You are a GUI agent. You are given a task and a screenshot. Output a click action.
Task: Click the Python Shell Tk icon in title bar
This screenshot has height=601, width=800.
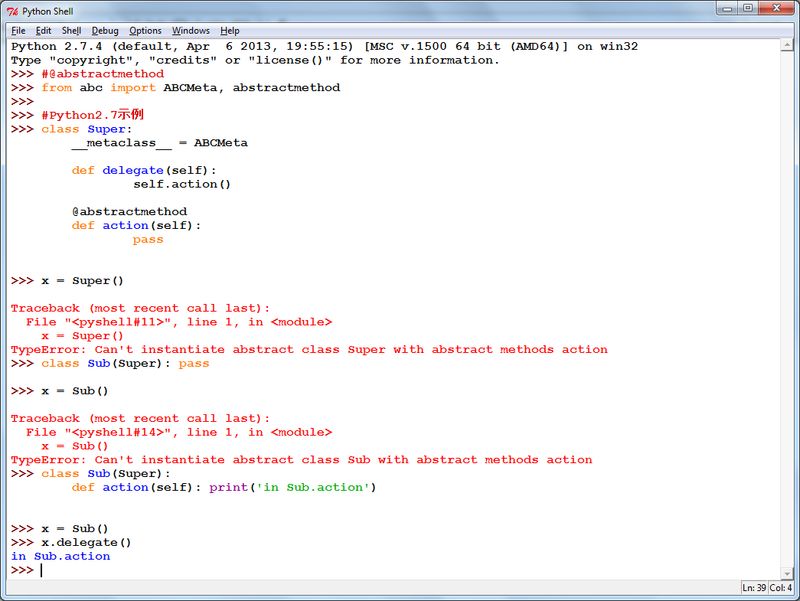(x=12, y=11)
